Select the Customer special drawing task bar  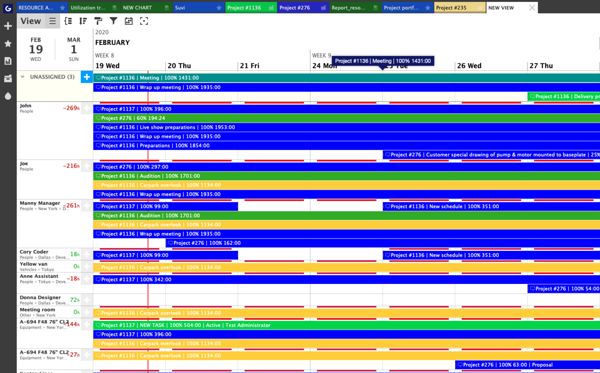[491, 155]
